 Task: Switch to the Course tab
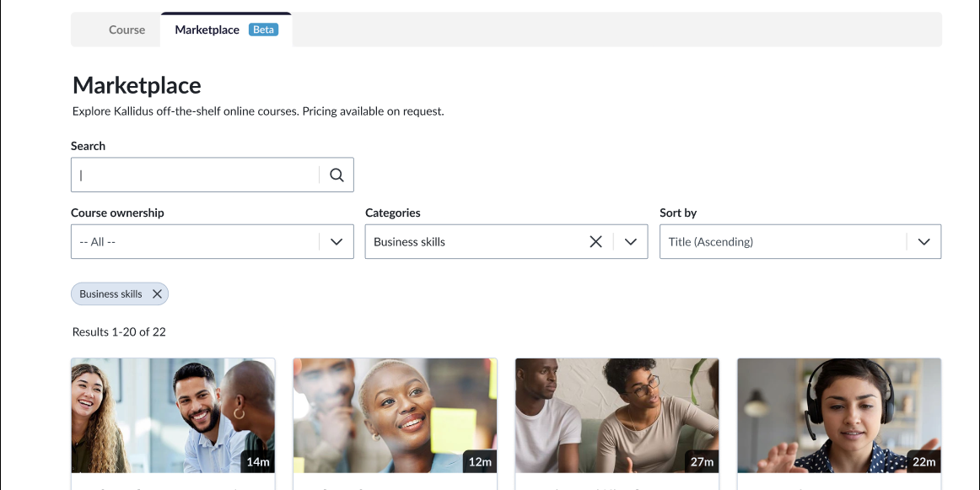127,30
